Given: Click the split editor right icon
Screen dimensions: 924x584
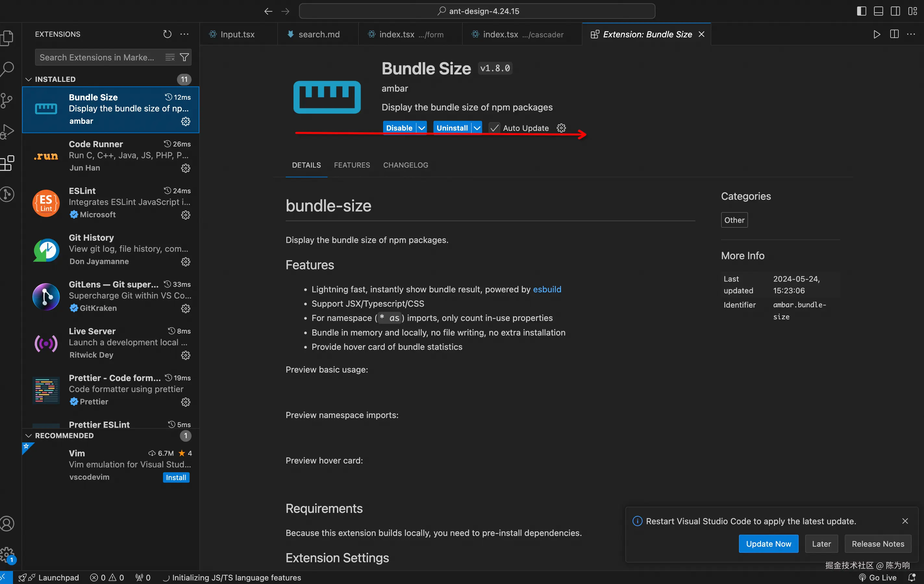Looking at the screenshot, I should (x=894, y=34).
